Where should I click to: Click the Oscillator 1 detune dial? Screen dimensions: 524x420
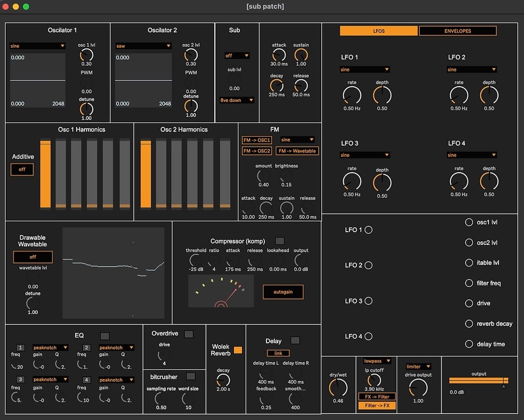pyautogui.click(x=87, y=109)
